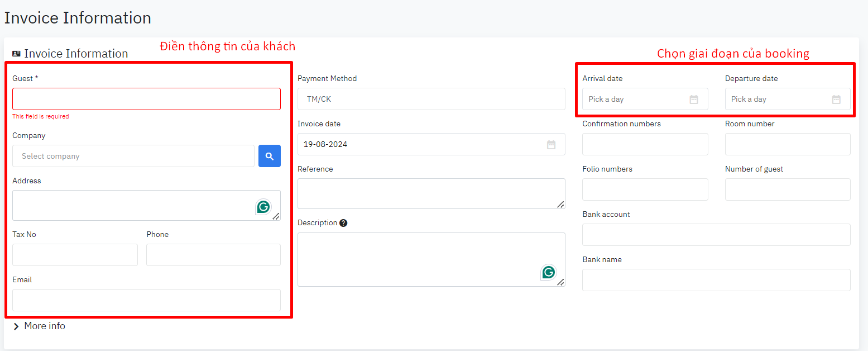
Task: Click the Reference text area
Action: click(x=431, y=193)
